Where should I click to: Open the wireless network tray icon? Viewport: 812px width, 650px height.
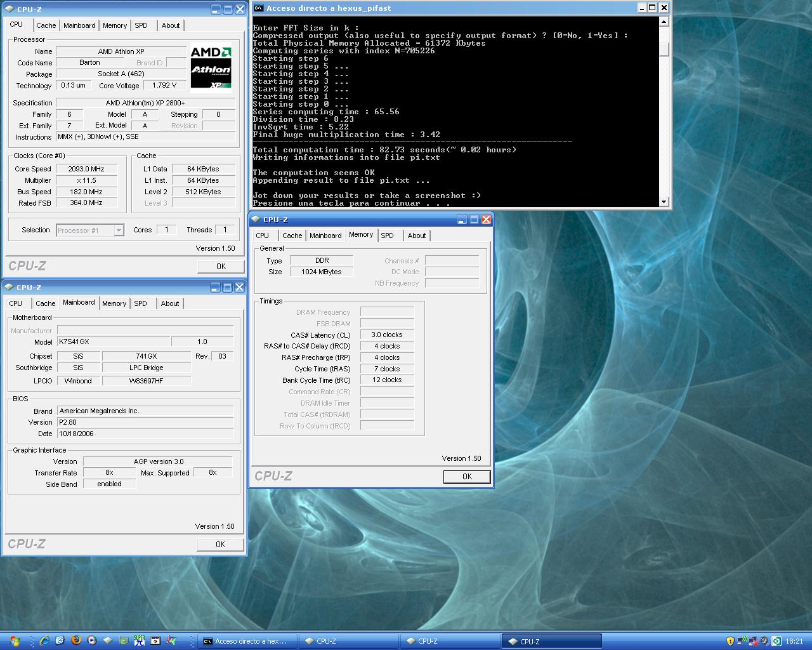coord(742,641)
